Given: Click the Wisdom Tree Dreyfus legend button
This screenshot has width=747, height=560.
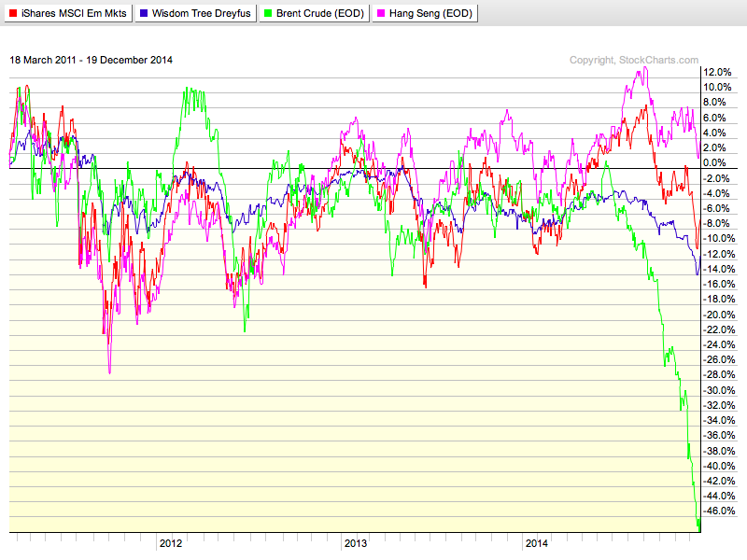Looking at the screenshot, I should pos(196,13).
